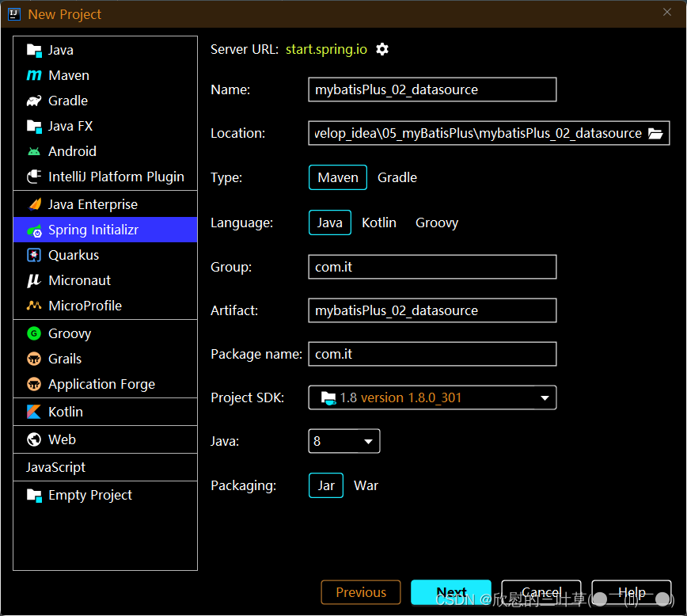Image resolution: width=687 pixels, height=616 pixels.
Task: Click the Java Enterprise icon
Action: point(34,204)
